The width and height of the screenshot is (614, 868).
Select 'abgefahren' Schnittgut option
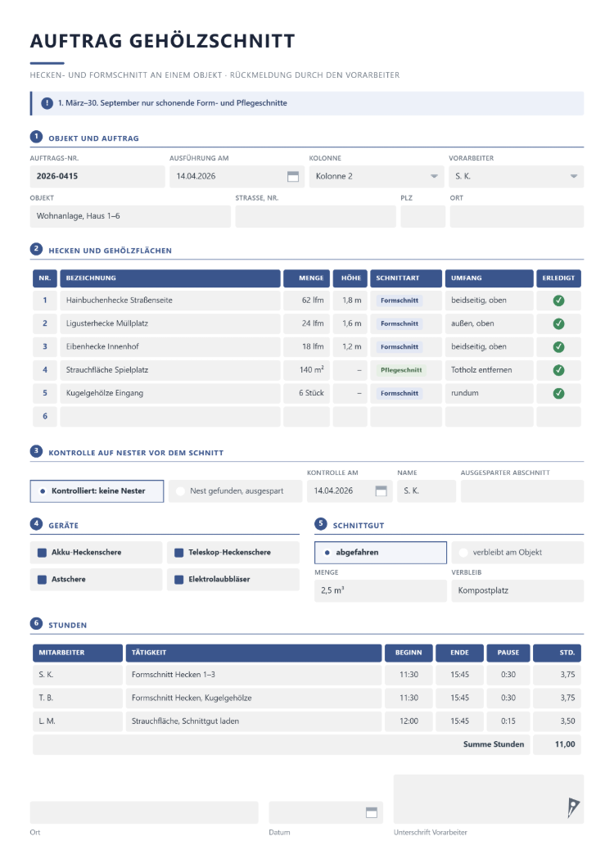381,553
